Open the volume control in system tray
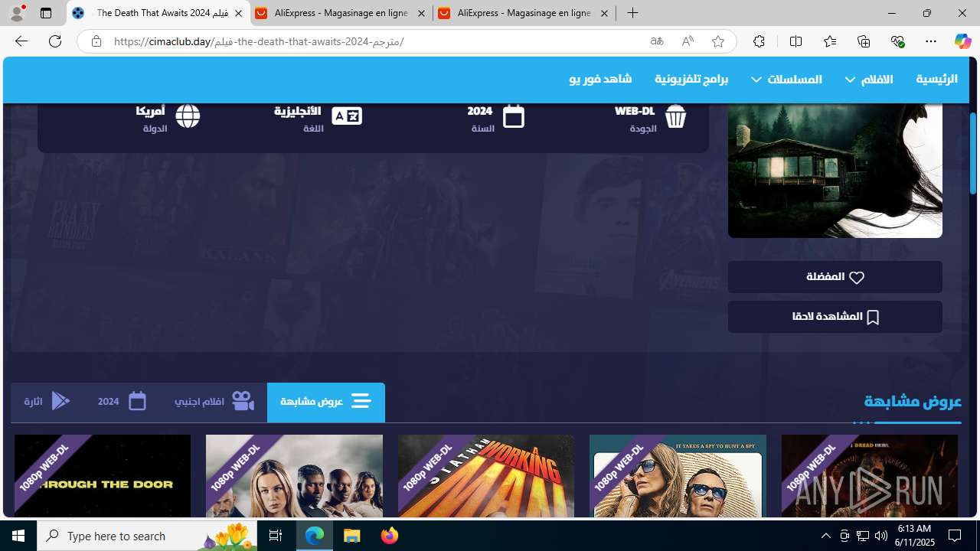This screenshot has height=551, width=980. coord(880,536)
